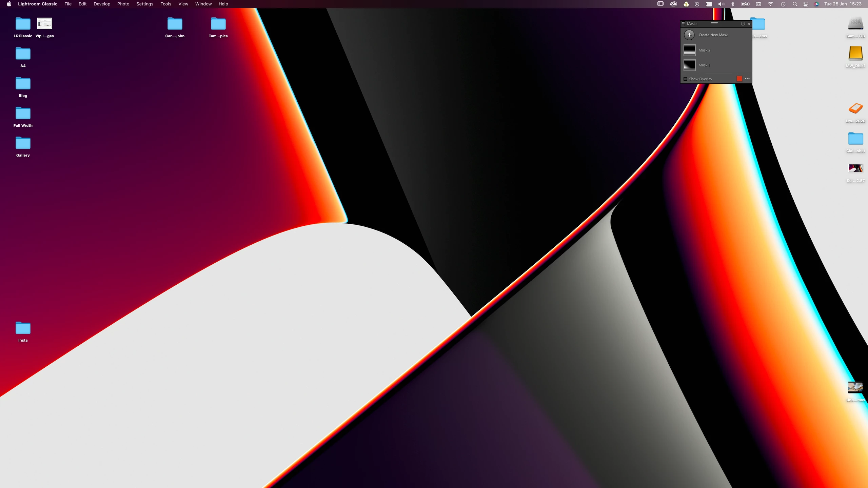Open Masks panel help icon
Viewport: 868px width, 488px height.
tap(743, 24)
